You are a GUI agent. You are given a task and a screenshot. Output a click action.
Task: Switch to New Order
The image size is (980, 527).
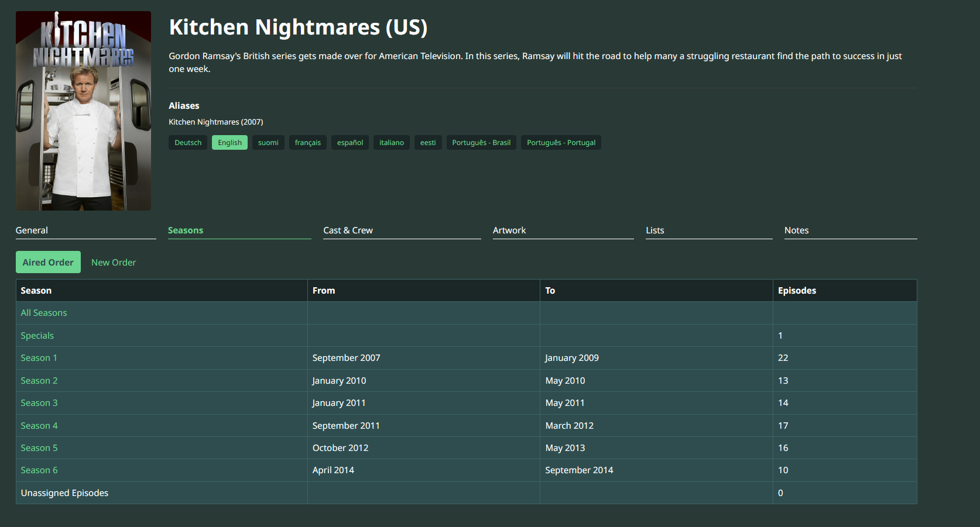[114, 263]
